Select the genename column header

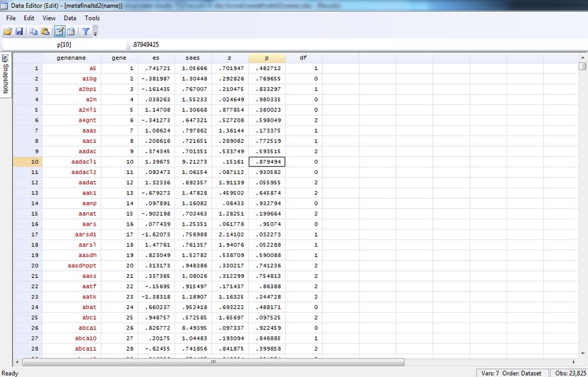pos(71,58)
